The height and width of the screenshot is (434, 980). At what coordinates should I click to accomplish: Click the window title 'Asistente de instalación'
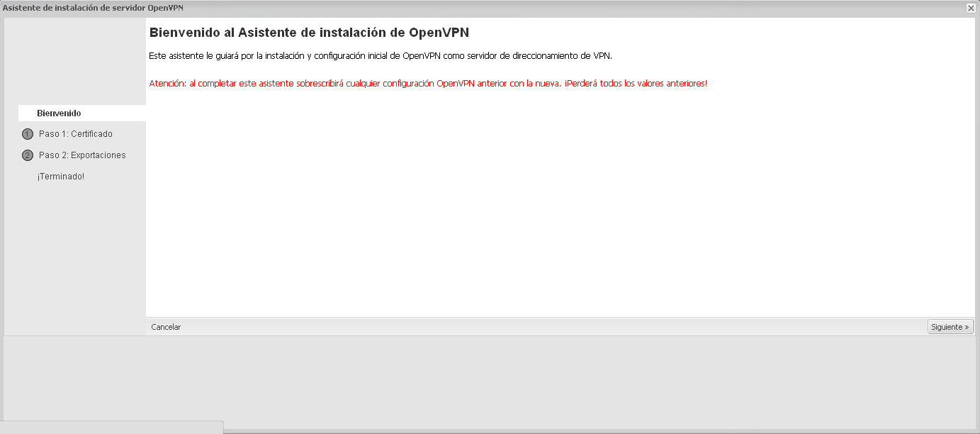[x=93, y=7]
